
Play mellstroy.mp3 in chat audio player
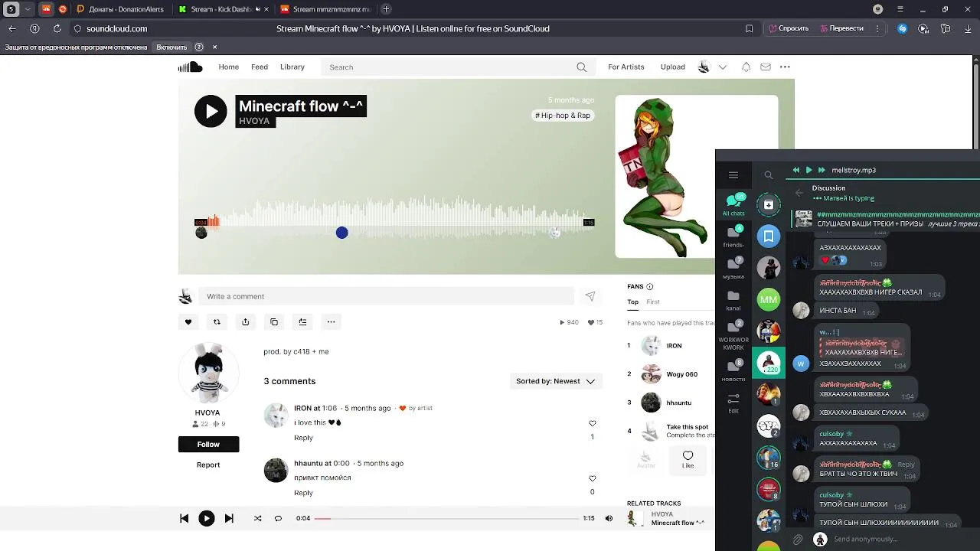coord(808,170)
